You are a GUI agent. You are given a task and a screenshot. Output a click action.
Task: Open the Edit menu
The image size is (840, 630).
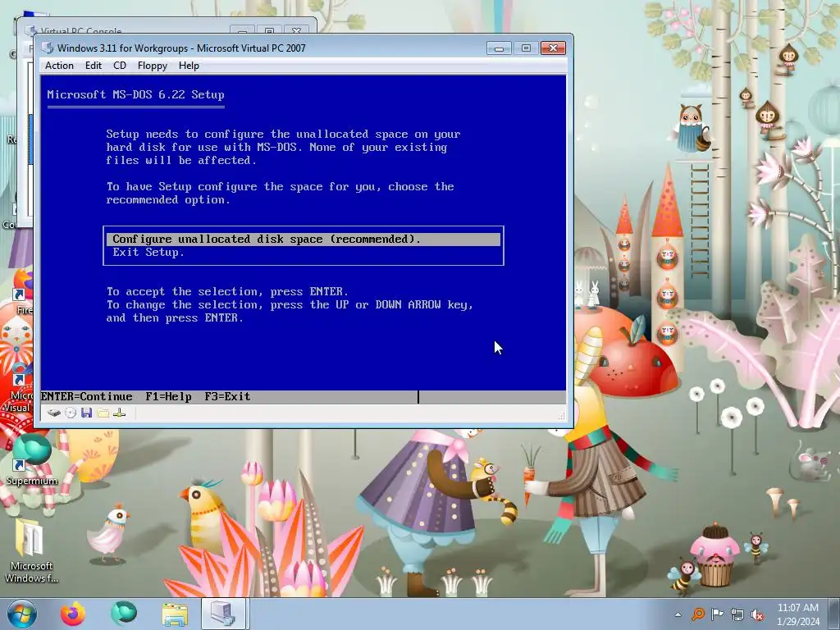(94, 66)
